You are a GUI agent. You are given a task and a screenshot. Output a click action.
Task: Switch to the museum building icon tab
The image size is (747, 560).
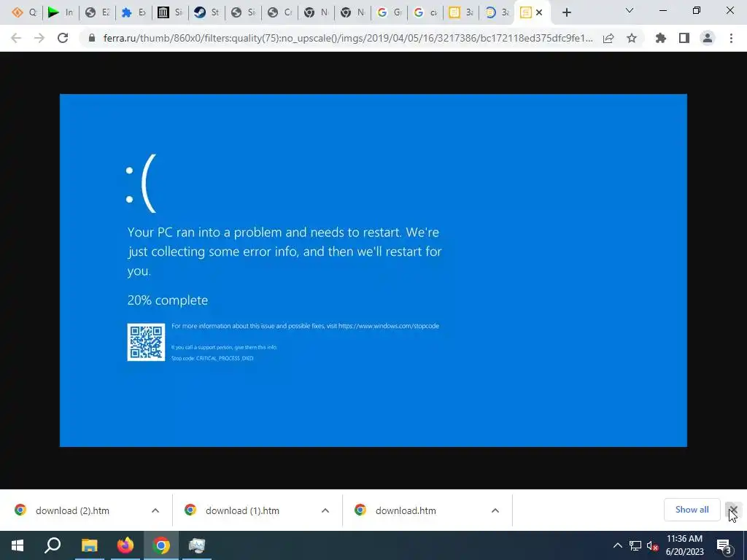point(170,12)
